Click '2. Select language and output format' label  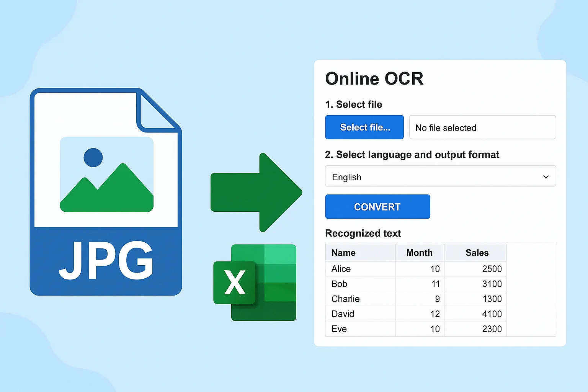point(412,155)
